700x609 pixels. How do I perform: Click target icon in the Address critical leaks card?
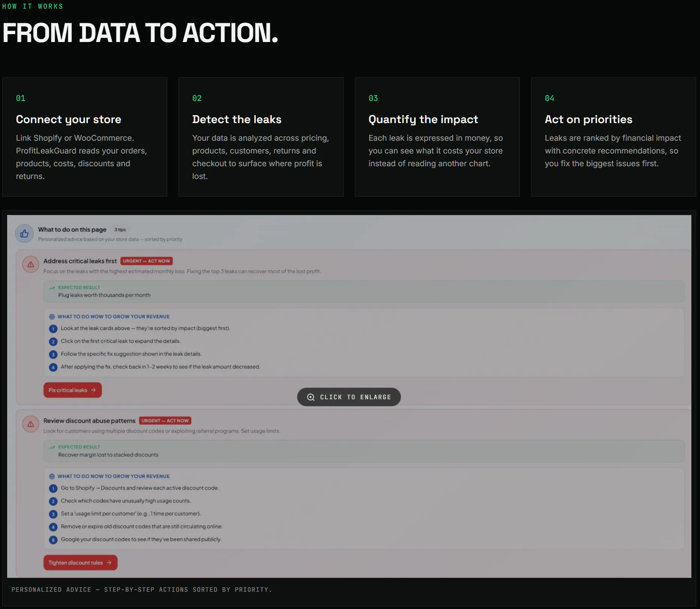(52, 317)
